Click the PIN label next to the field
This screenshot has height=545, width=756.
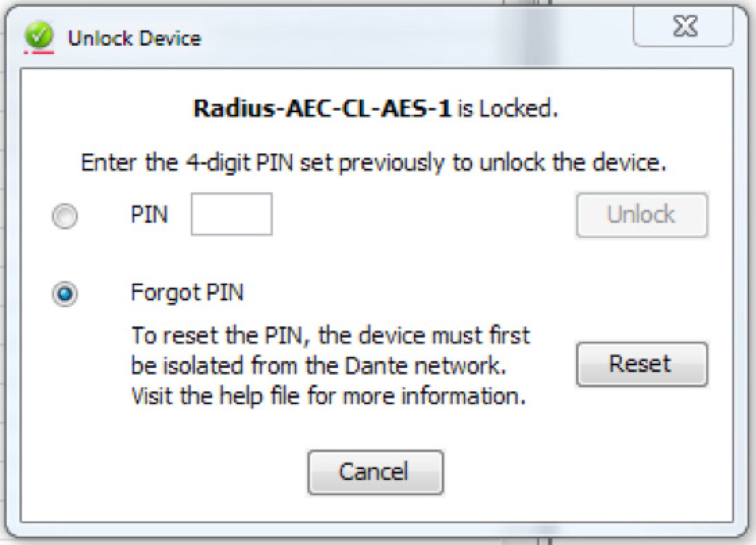149,215
